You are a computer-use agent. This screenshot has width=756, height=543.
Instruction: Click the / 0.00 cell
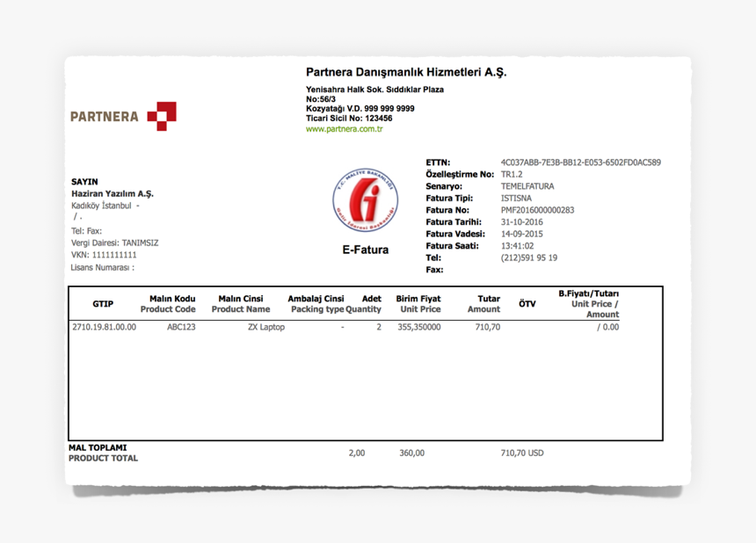(x=608, y=327)
